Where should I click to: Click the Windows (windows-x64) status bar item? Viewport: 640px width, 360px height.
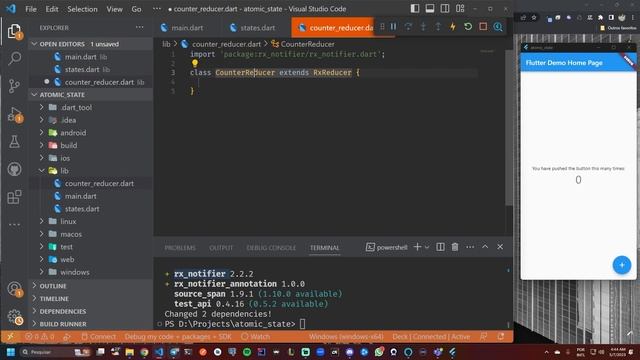click(x=346, y=337)
